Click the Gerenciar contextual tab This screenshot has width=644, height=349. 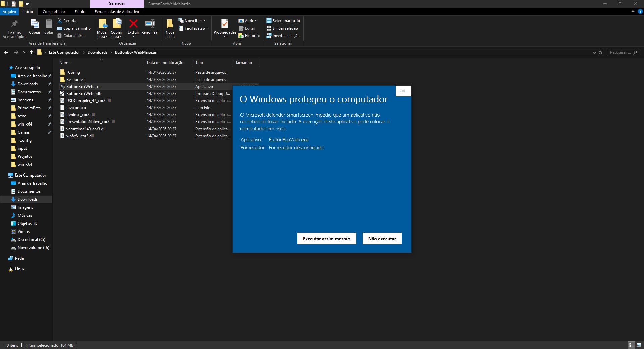point(117,4)
